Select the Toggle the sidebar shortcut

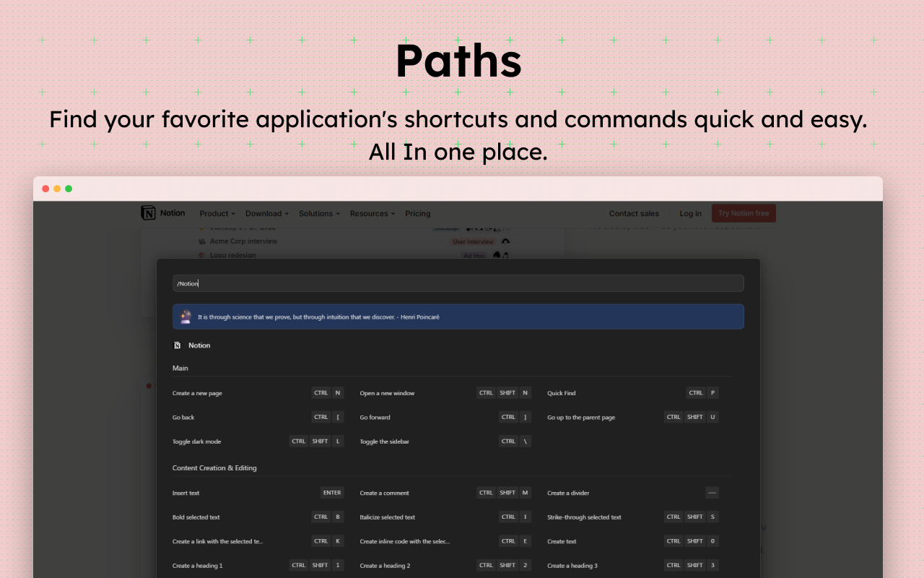pos(445,441)
